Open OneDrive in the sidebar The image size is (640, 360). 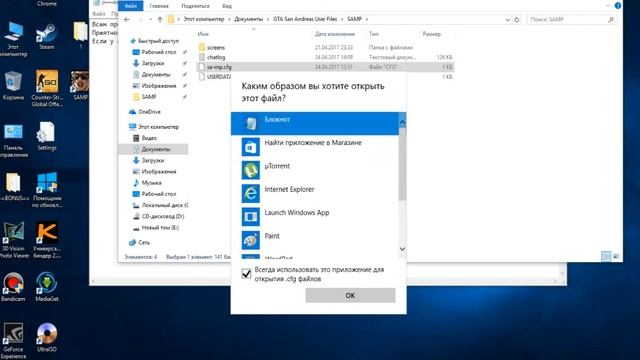coord(149,112)
